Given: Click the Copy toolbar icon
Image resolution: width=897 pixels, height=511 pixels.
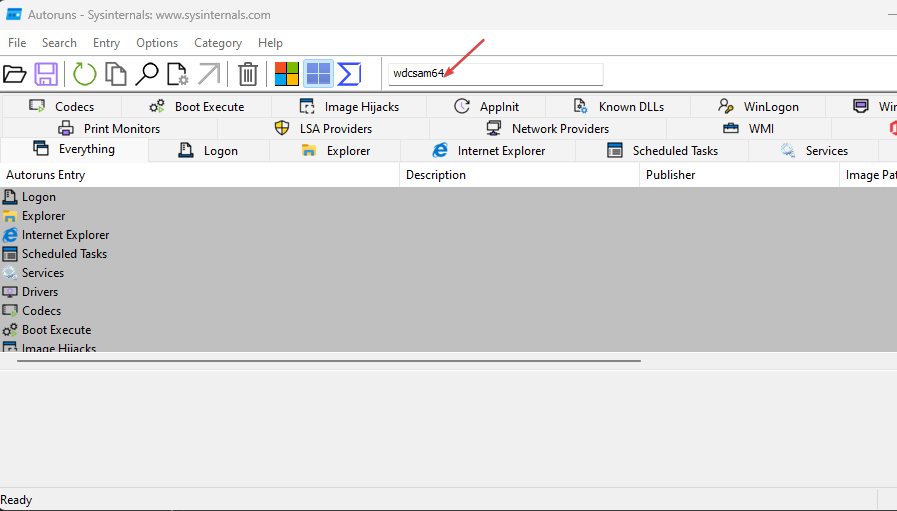Looking at the screenshot, I should [x=116, y=74].
